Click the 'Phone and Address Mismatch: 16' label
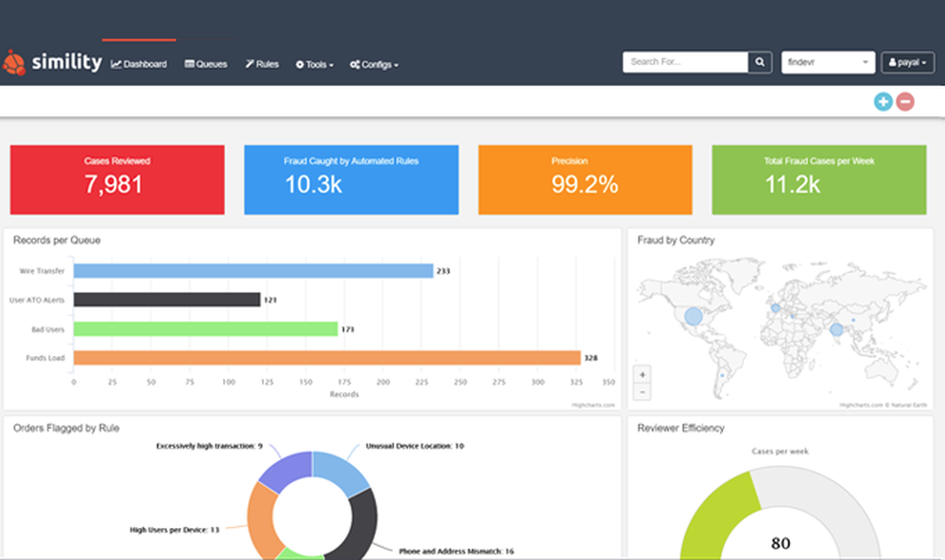Screen dimensions: 945x560 [x=456, y=551]
